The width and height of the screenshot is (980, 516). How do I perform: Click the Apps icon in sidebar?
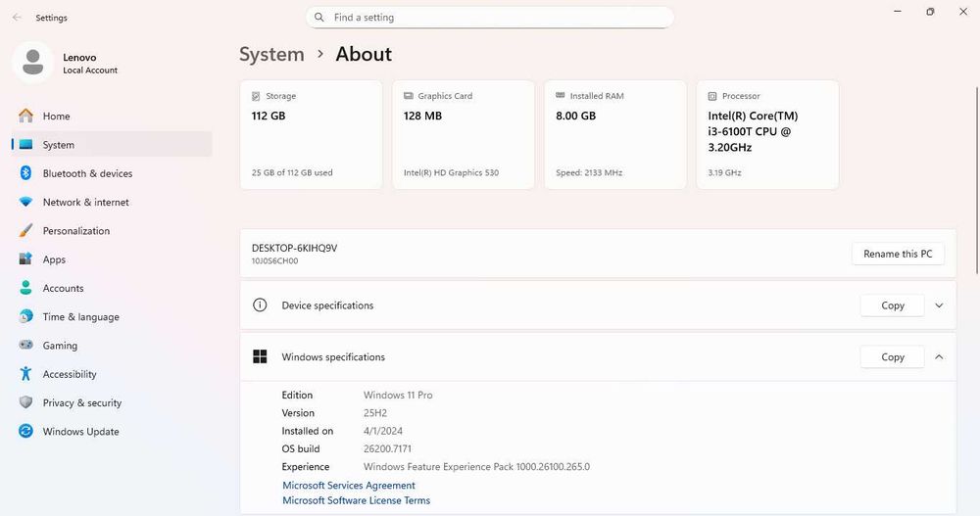25,259
